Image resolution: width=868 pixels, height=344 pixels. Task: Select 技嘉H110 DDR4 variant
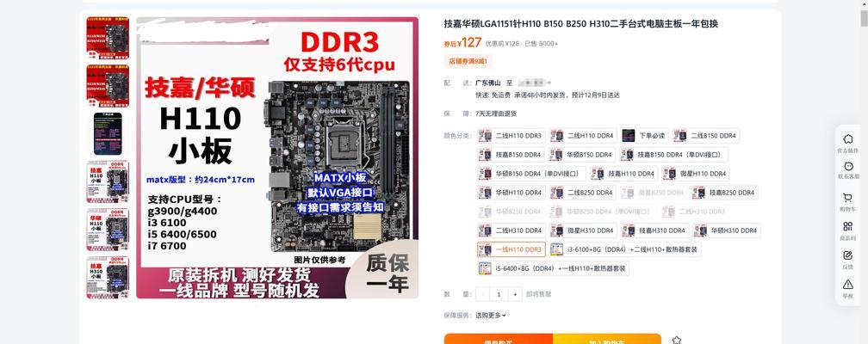(623, 174)
